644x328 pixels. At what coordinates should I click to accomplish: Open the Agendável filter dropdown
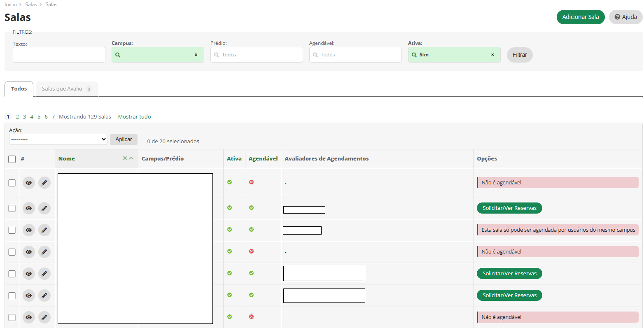point(355,55)
